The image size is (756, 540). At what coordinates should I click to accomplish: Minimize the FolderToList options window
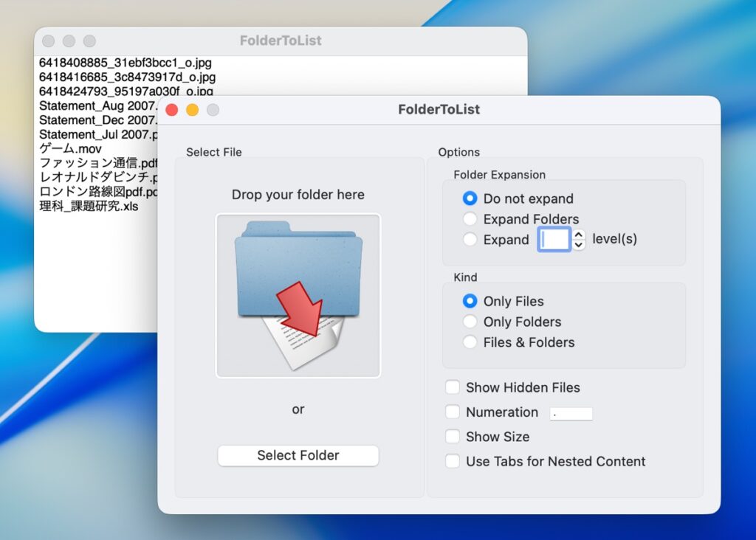tap(192, 110)
